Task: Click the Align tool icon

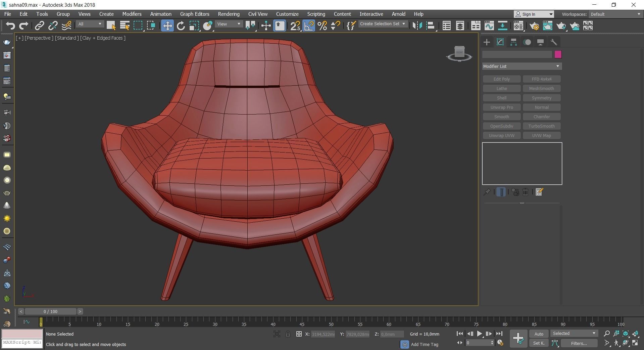Action: (431, 26)
